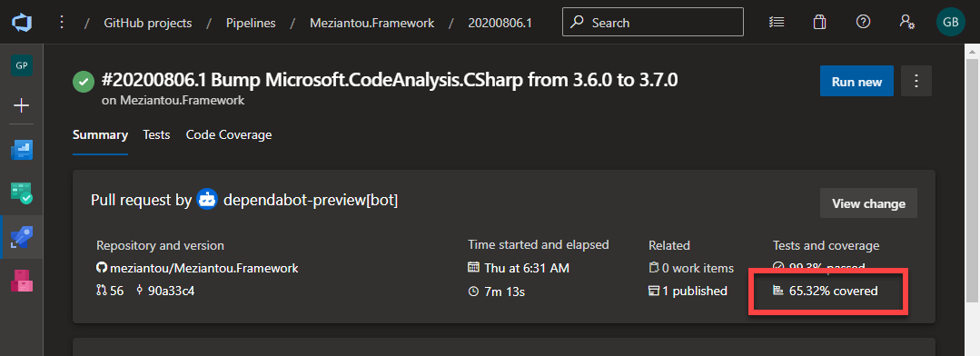The image size is (980, 356).
Task: Click the View change button
Action: pyautogui.click(x=869, y=203)
